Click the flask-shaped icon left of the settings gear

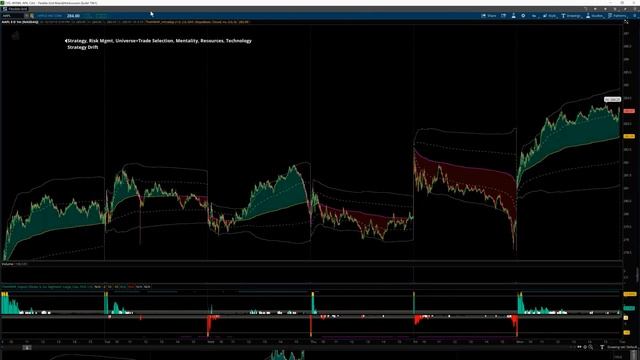coord(513,16)
